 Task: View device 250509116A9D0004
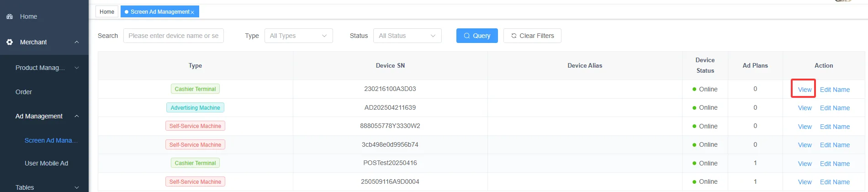pyautogui.click(x=804, y=182)
